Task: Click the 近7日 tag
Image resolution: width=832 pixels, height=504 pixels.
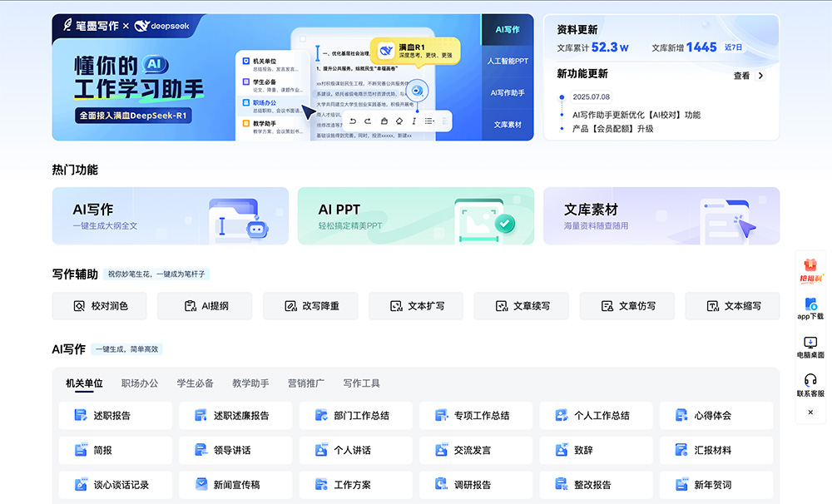Action: pyautogui.click(x=733, y=47)
